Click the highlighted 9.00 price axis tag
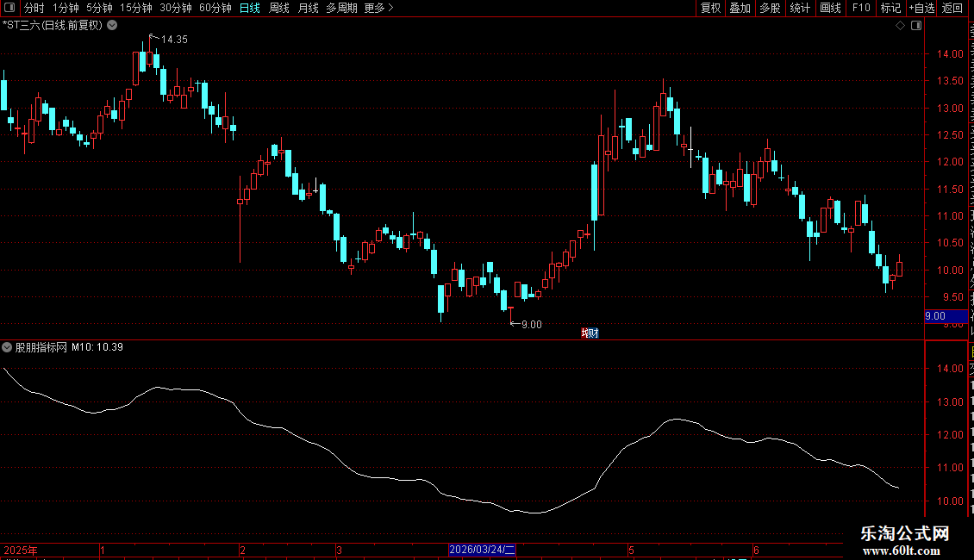The image size is (974, 560). (x=946, y=316)
